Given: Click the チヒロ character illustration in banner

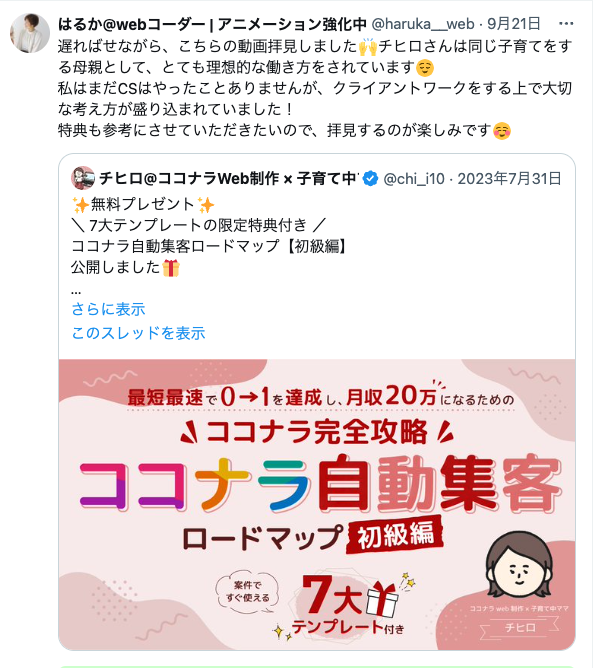Looking at the screenshot, I should click(x=520, y=564).
